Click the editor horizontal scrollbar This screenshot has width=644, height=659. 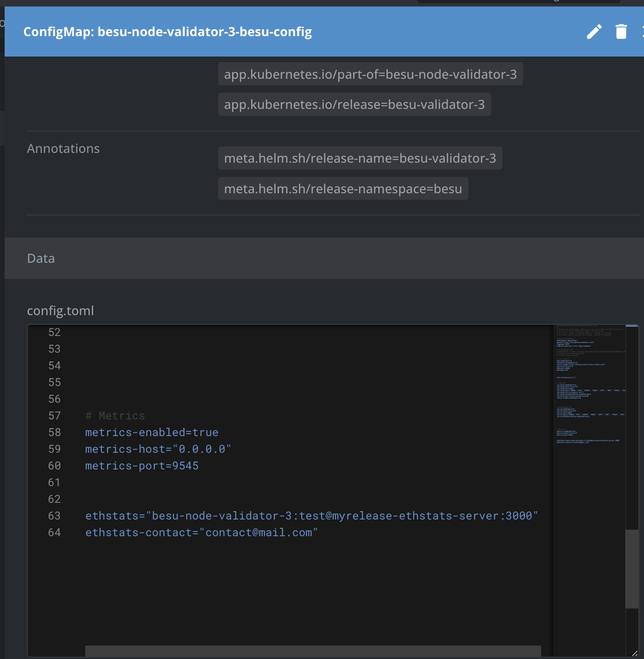(x=313, y=651)
